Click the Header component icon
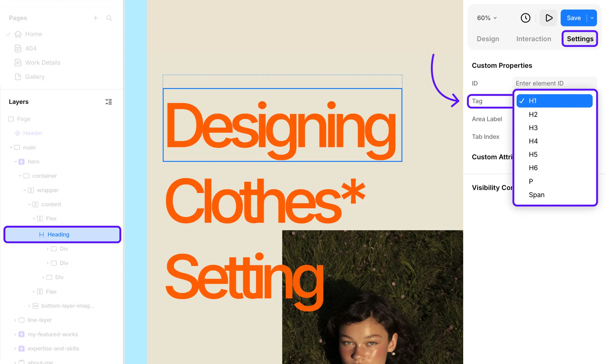The height and width of the screenshot is (364, 606). (x=17, y=133)
